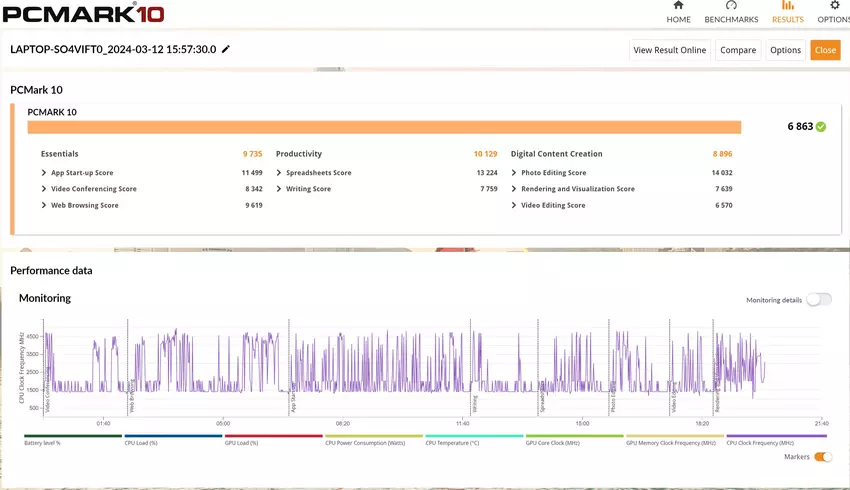Click the pencil icon to rename result

pos(226,49)
